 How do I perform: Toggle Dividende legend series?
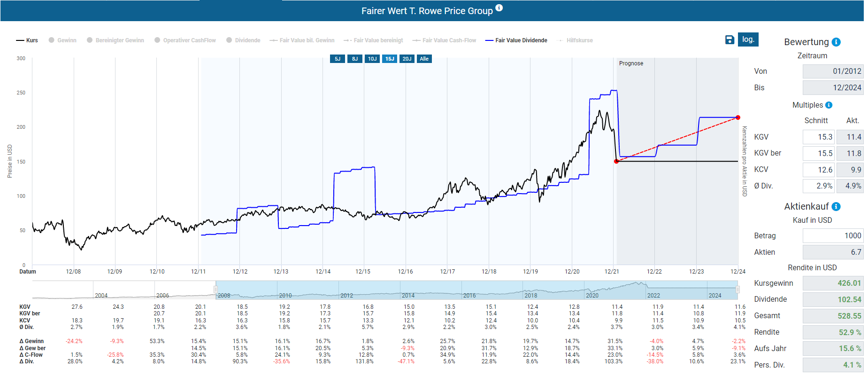click(243, 40)
